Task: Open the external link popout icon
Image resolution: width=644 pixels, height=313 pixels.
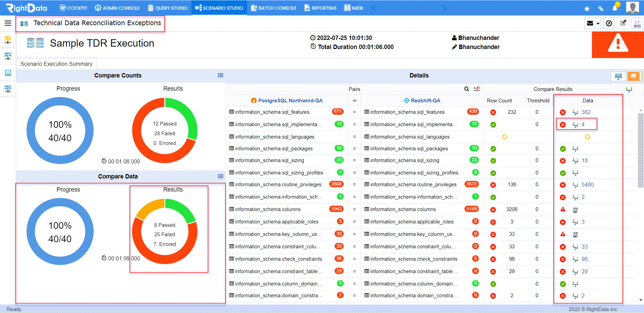Action: coord(623,23)
